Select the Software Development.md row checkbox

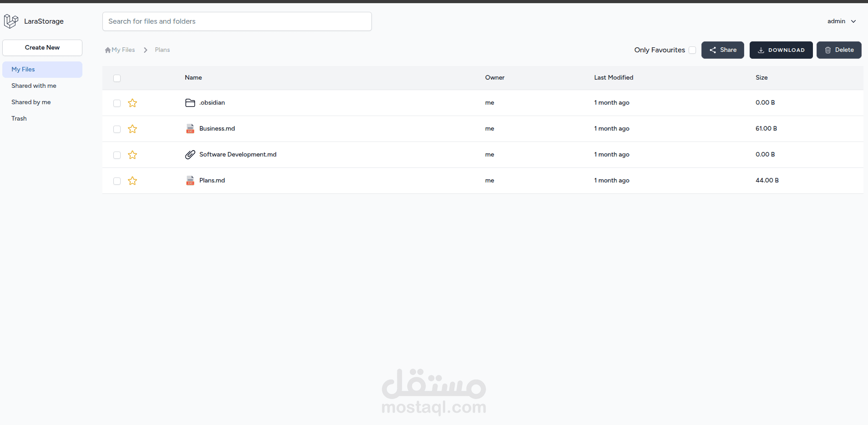tap(117, 155)
